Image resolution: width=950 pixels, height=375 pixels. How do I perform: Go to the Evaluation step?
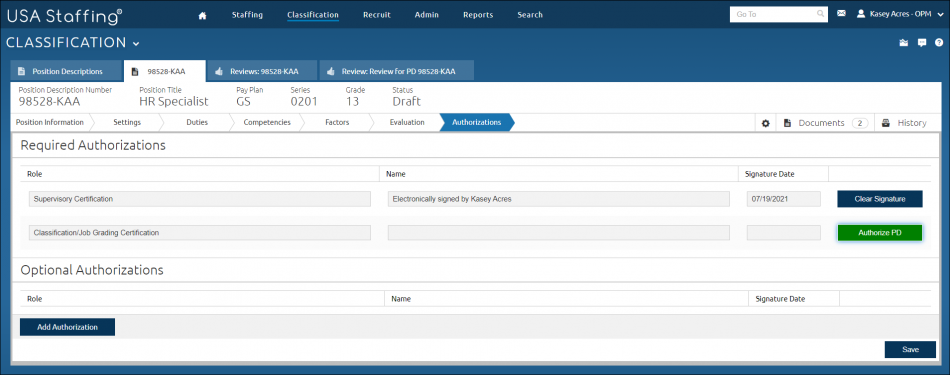point(407,122)
